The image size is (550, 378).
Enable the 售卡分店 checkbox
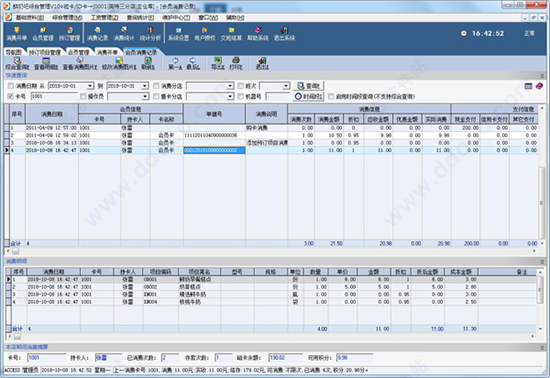coord(156,96)
